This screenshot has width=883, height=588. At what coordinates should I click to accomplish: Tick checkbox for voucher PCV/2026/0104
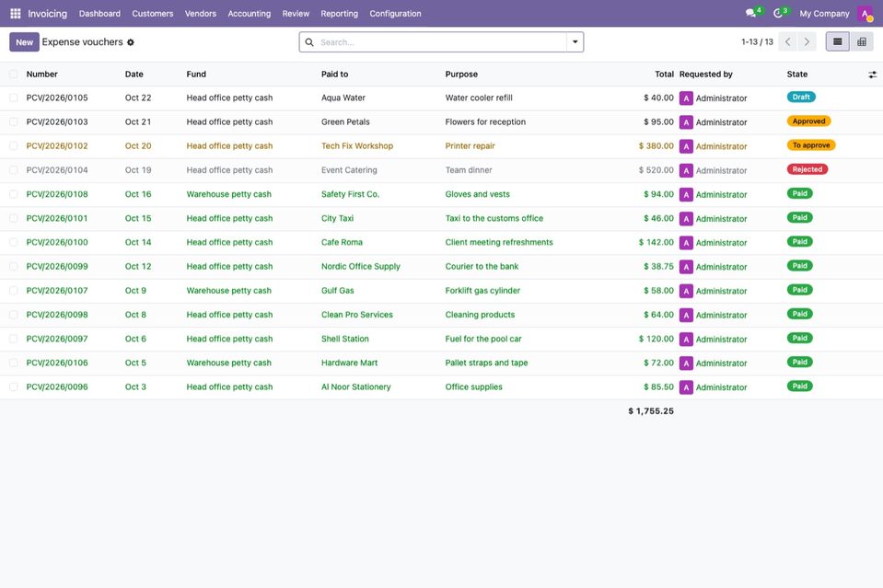pyautogui.click(x=14, y=170)
